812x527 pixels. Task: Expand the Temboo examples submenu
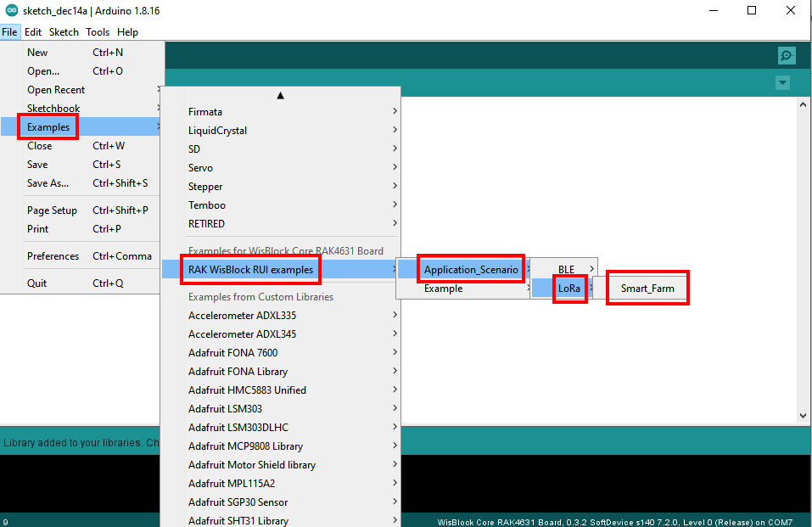click(x=280, y=205)
